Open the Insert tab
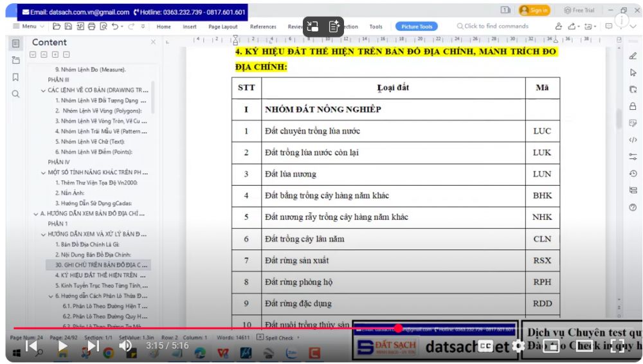 pyautogui.click(x=190, y=26)
